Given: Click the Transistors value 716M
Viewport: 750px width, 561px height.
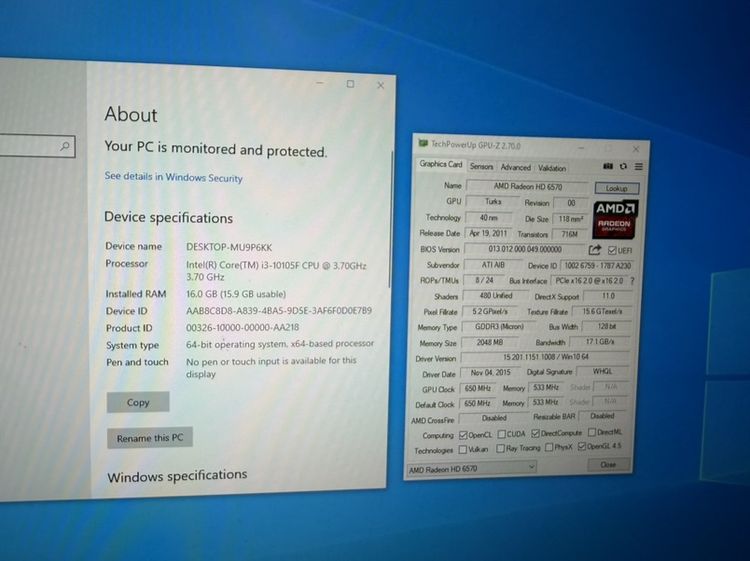Looking at the screenshot, I should (569, 234).
